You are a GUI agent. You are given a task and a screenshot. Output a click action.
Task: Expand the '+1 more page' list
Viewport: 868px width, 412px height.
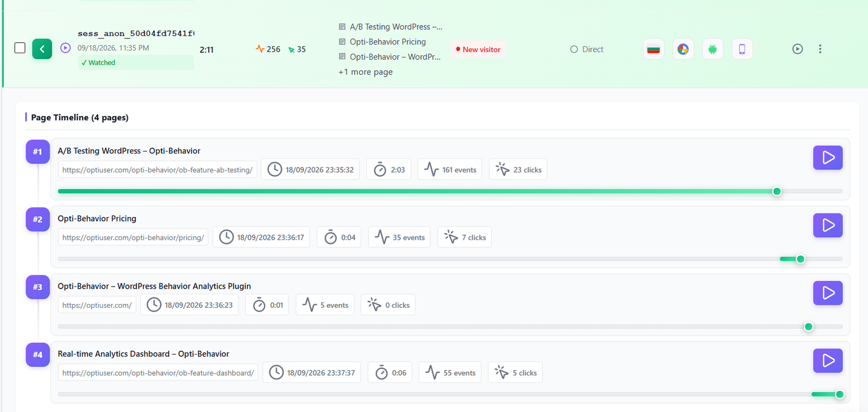point(366,72)
